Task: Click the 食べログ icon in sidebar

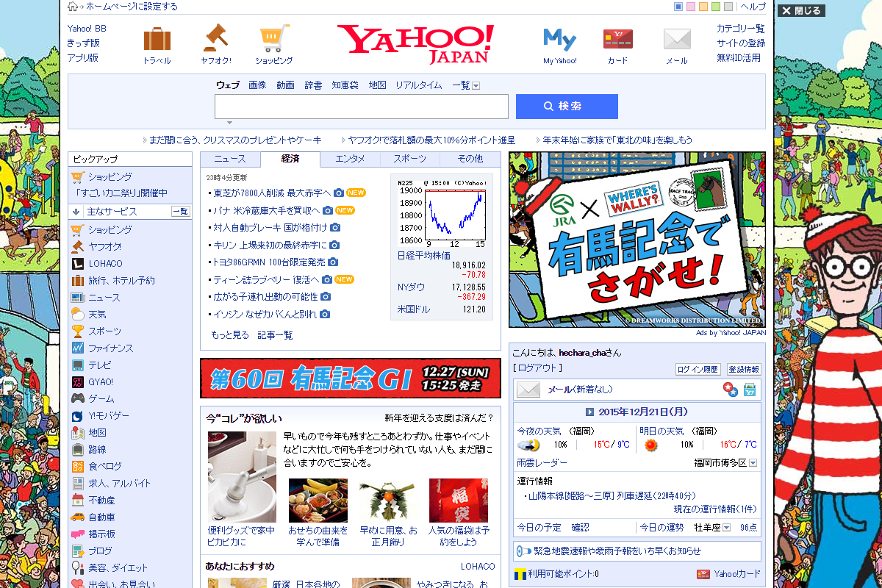Action: coord(78,466)
